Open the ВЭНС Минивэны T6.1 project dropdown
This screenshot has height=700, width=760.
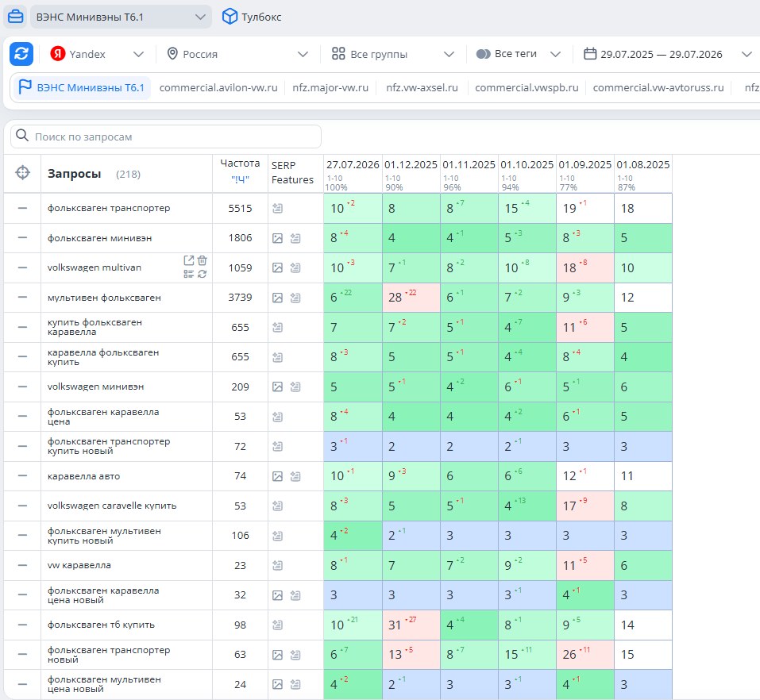122,17
